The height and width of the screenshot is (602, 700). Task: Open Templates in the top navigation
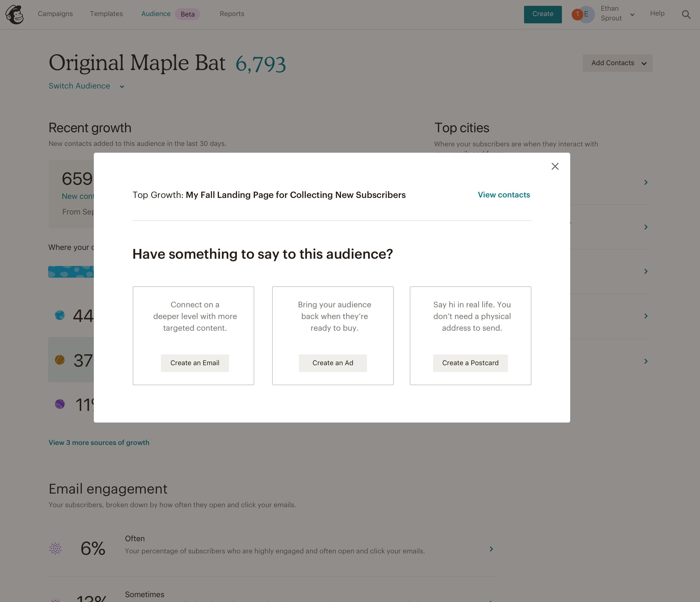pyautogui.click(x=106, y=14)
